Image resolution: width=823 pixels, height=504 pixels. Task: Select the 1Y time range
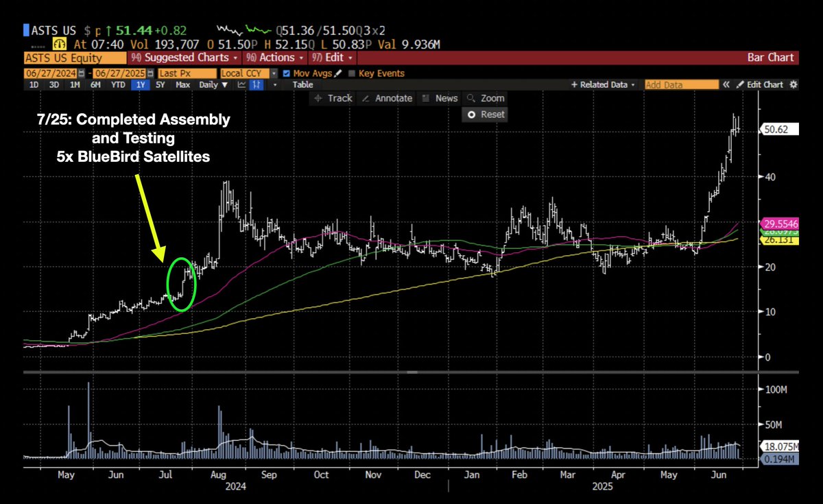pyautogui.click(x=141, y=85)
